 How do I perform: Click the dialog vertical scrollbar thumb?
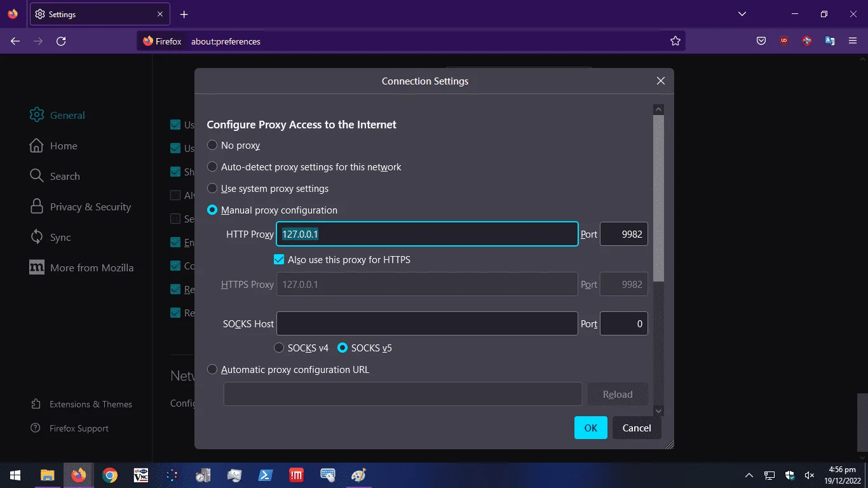(659, 198)
